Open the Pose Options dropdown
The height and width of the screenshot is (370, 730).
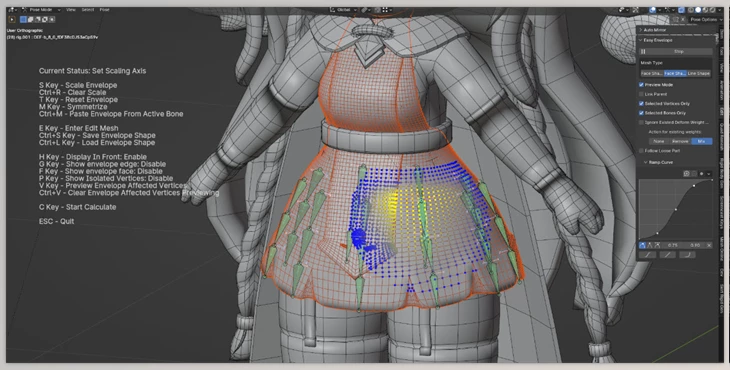(x=707, y=20)
